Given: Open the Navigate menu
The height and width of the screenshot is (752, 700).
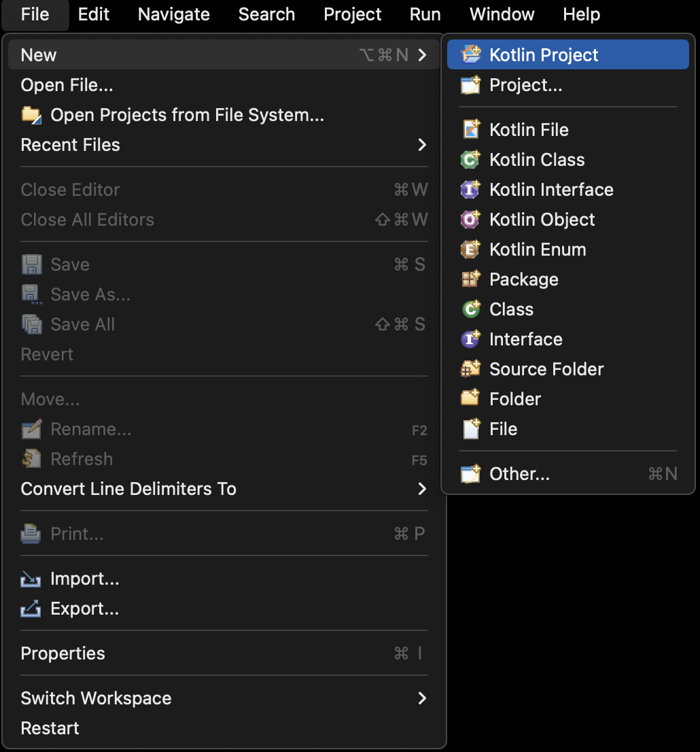Looking at the screenshot, I should click(x=173, y=14).
